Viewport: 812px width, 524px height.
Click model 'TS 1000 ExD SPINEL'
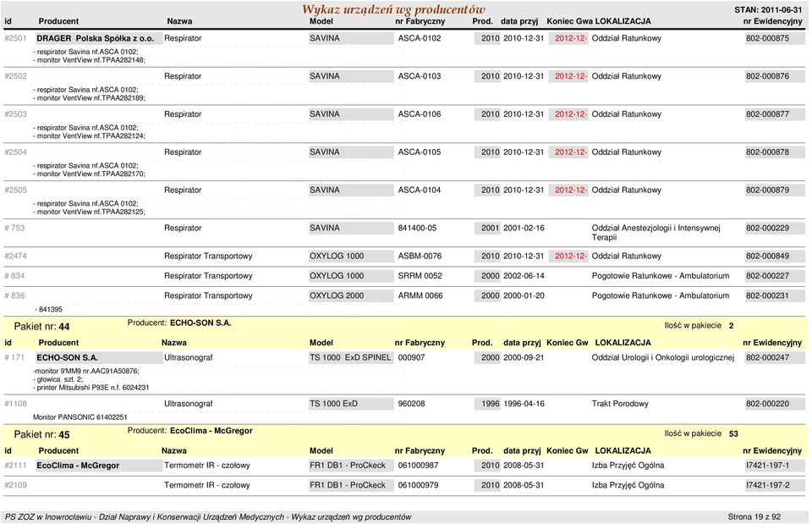350,357
